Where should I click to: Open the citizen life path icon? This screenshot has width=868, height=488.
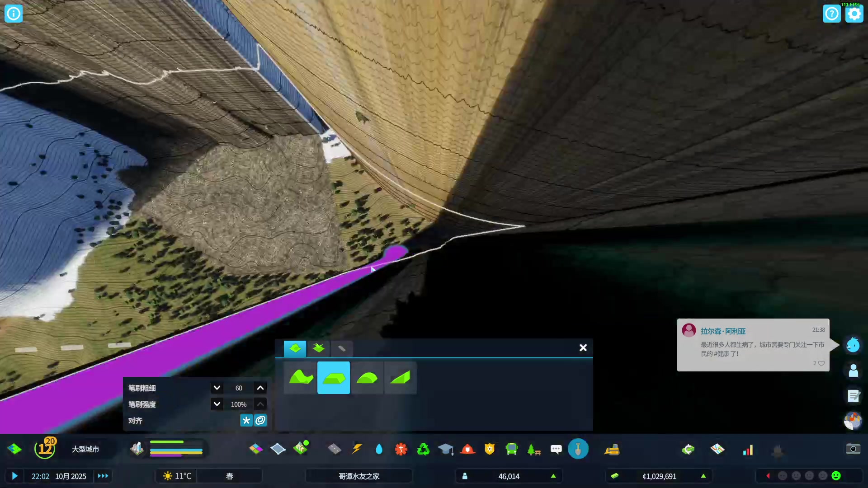pos(853,371)
